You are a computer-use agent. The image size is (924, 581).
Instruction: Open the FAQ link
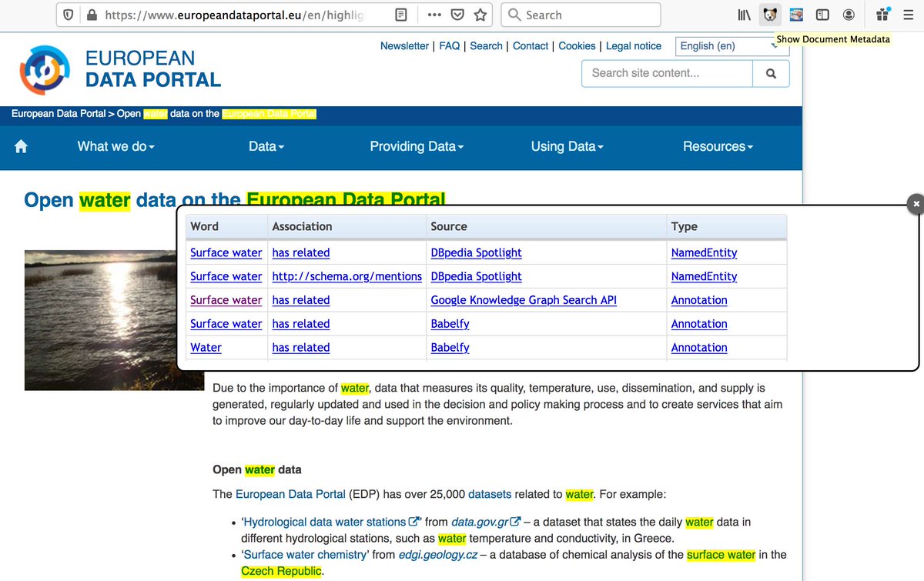coord(450,46)
